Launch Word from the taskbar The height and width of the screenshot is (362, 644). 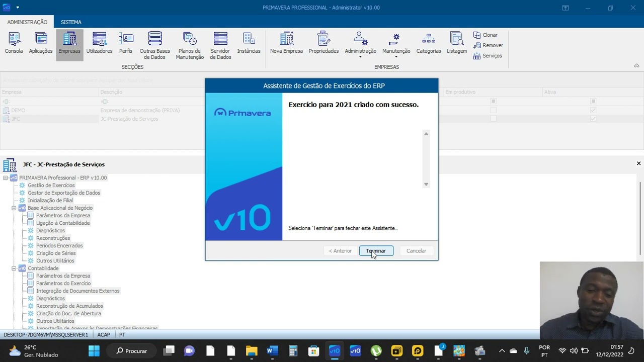(x=272, y=351)
